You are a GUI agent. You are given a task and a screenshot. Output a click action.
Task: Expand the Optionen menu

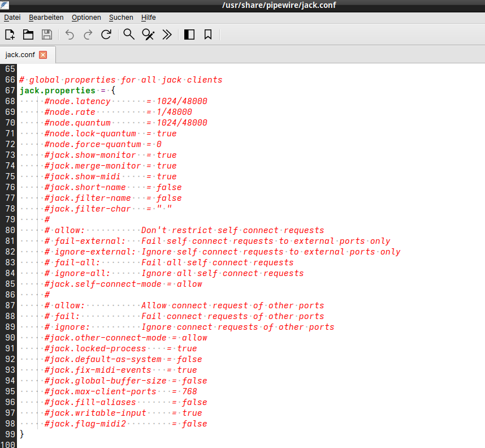coord(86,18)
